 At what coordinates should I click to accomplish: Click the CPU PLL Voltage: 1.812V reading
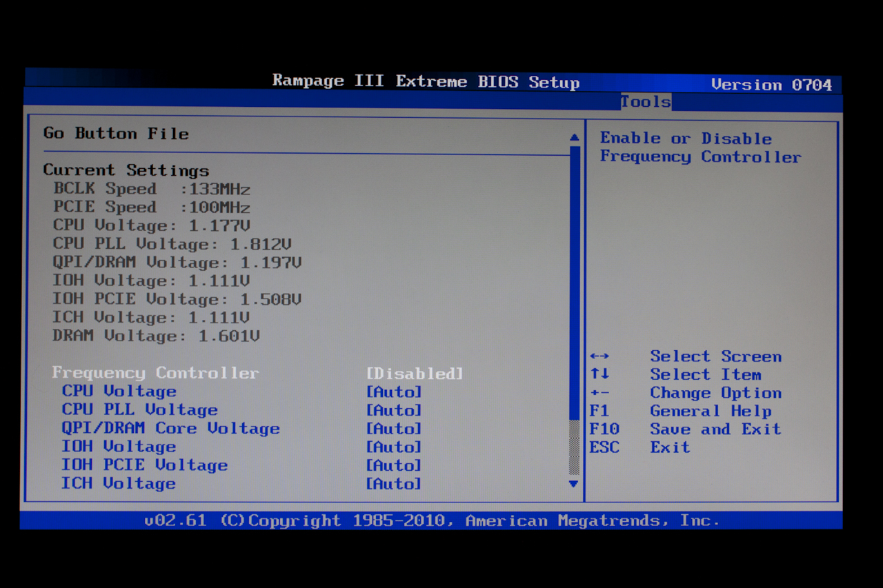(172, 244)
